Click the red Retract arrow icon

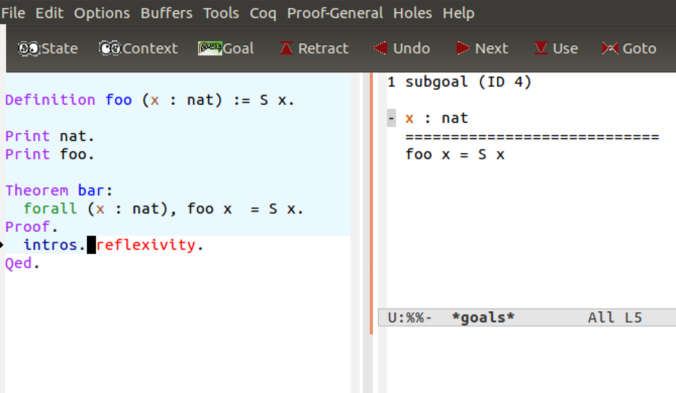coord(286,48)
